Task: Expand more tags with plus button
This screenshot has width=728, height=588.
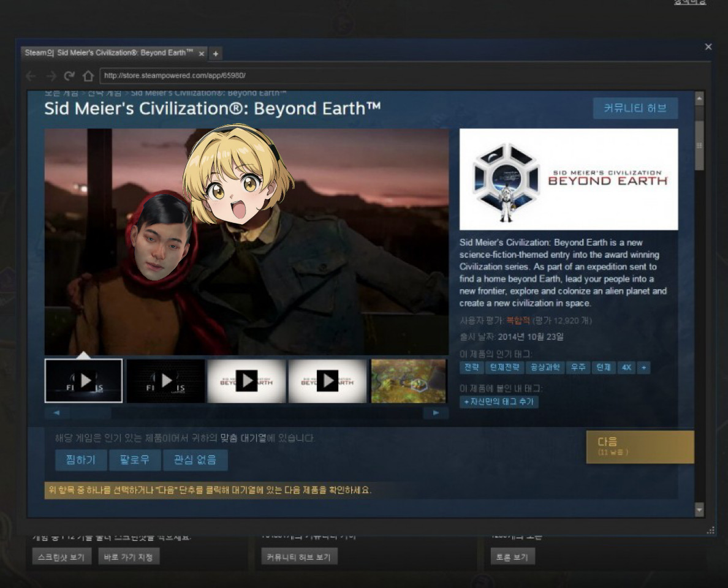Action: click(x=643, y=367)
